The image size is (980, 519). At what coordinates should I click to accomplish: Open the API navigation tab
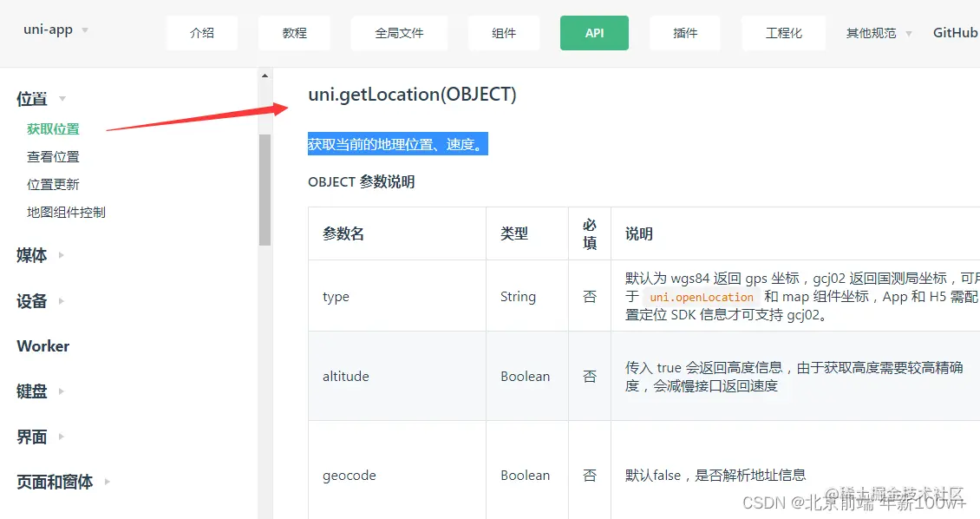pyautogui.click(x=594, y=32)
